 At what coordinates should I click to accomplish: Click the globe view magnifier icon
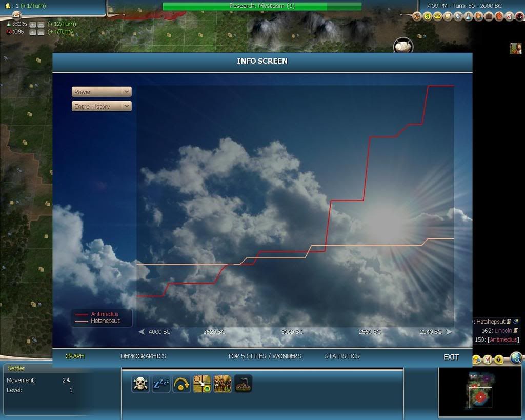(517, 358)
